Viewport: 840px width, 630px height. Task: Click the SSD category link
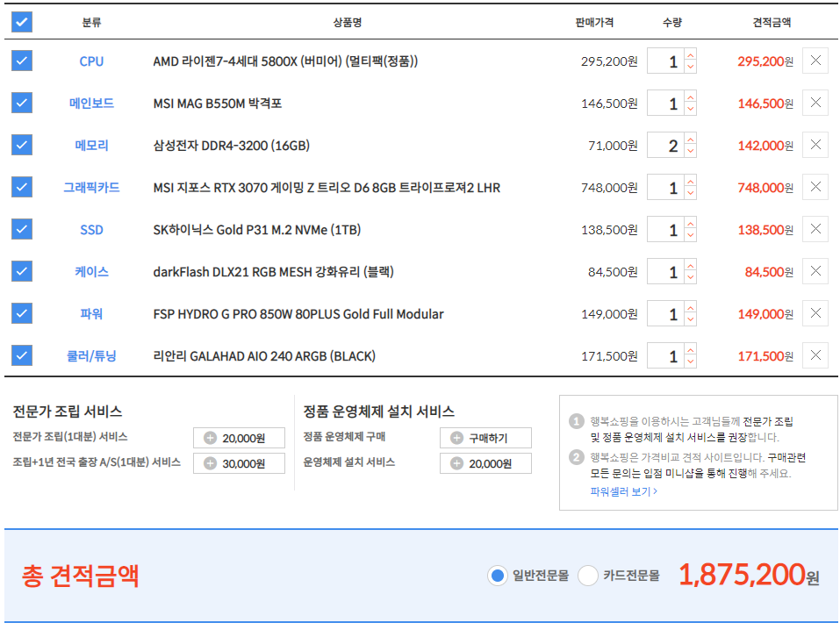[91, 230]
